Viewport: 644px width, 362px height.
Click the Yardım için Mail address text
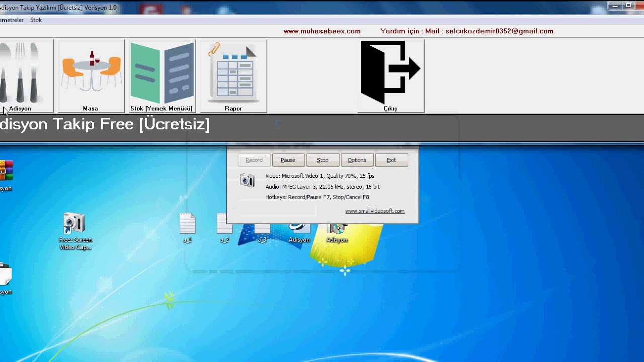pos(467,31)
